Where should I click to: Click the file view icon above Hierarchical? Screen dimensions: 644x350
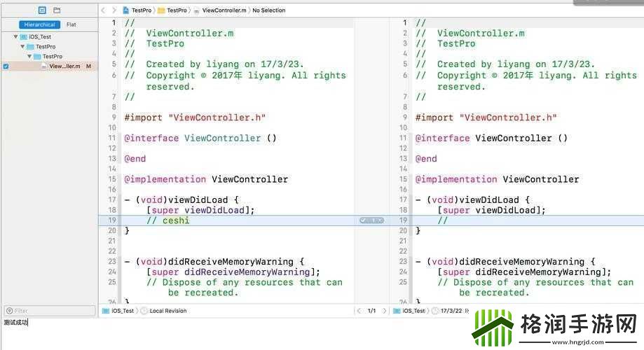[x=42, y=10]
